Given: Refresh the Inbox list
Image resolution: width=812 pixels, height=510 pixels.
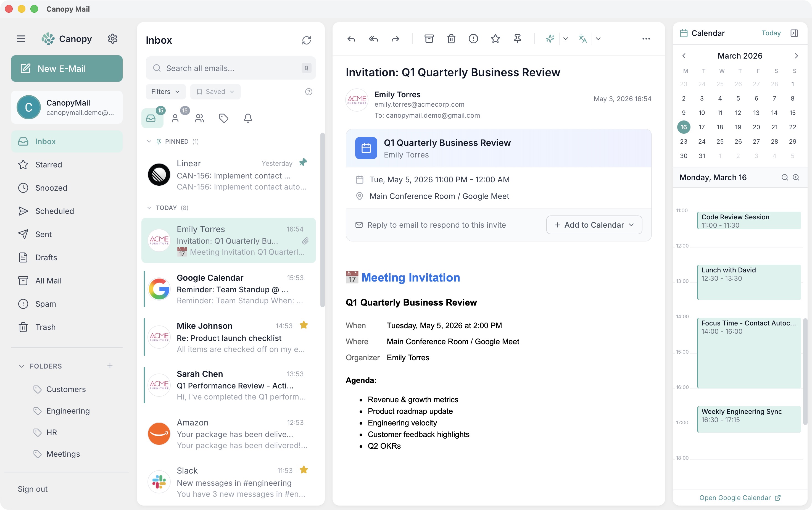Looking at the screenshot, I should coord(306,41).
